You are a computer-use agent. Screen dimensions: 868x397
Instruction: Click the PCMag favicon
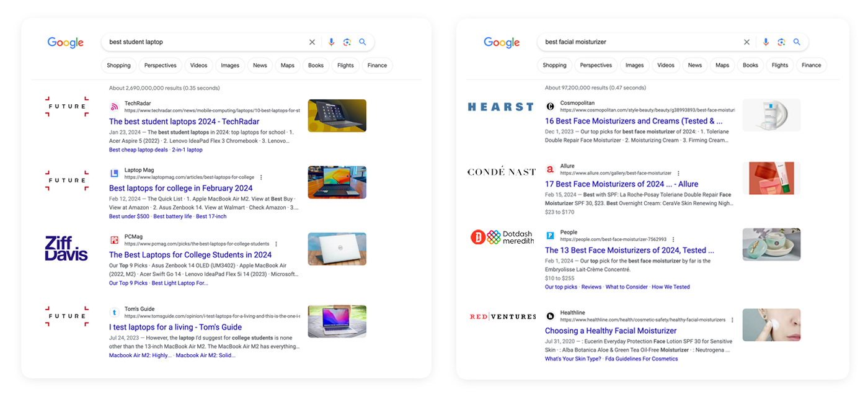tap(114, 240)
